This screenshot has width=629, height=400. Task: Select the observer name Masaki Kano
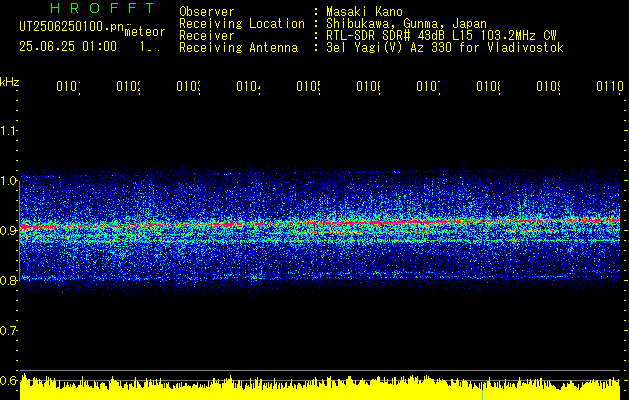pos(364,11)
